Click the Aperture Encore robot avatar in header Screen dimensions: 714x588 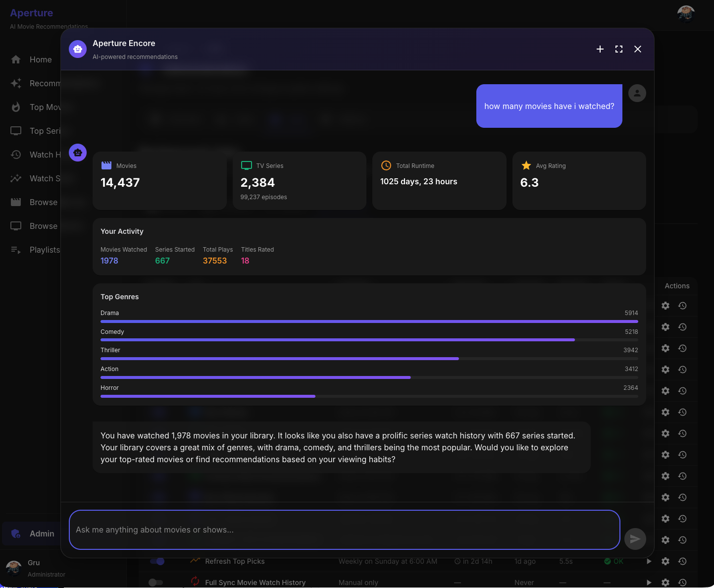coord(78,49)
